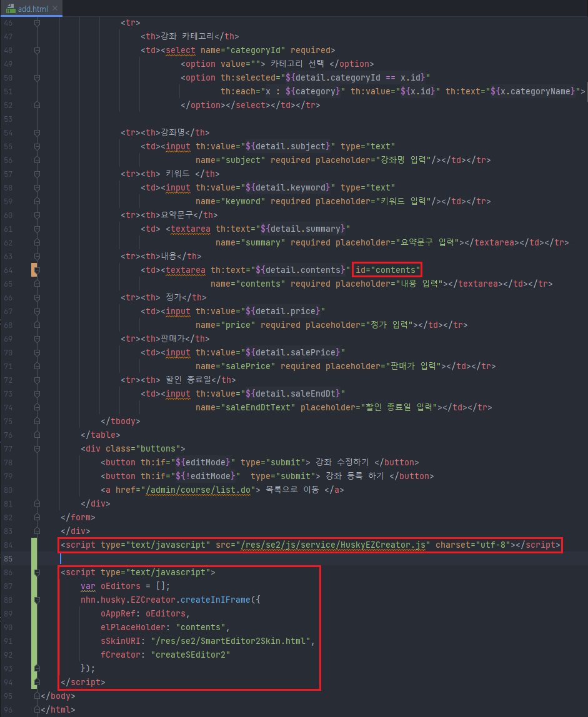Fold the input tag at line 58
The height and width of the screenshot is (717, 588).
37,187
